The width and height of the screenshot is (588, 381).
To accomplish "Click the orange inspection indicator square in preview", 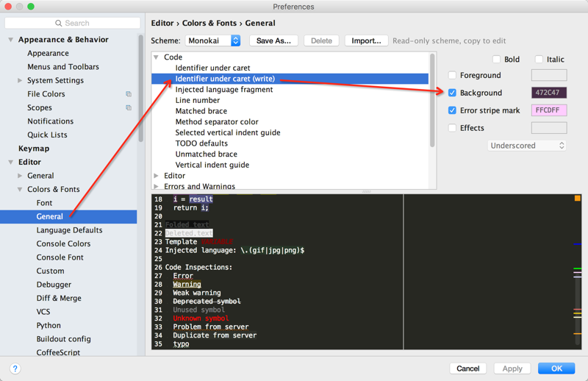I will pyautogui.click(x=577, y=199).
